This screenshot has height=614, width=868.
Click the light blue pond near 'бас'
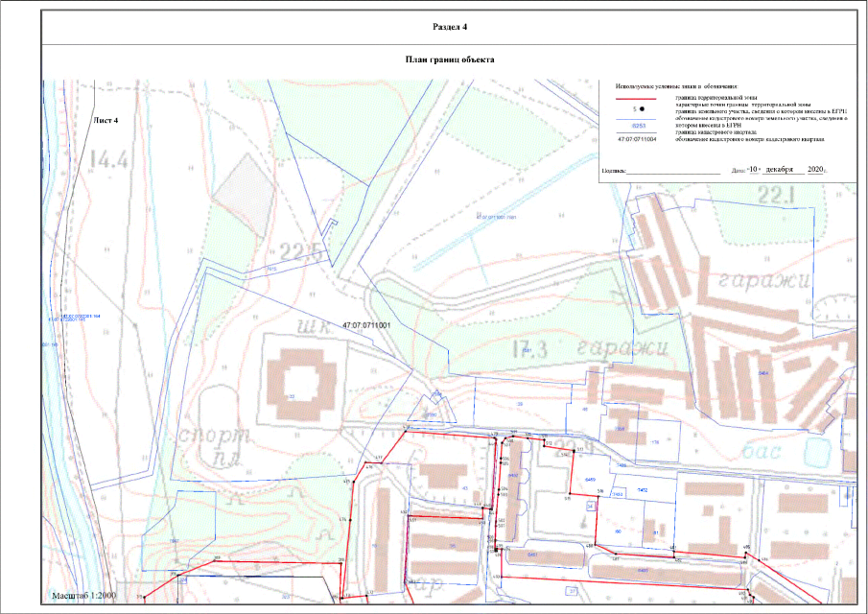818,452
